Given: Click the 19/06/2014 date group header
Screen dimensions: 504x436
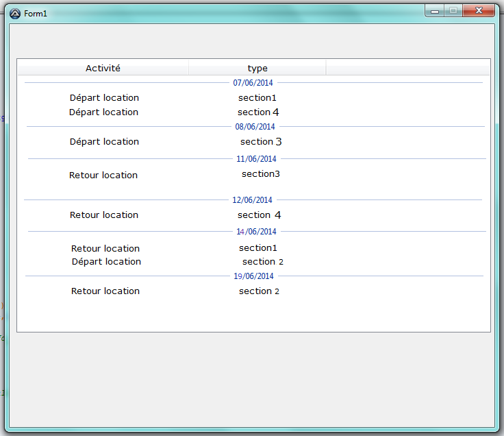Looking at the screenshot, I should (x=253, y=276).
